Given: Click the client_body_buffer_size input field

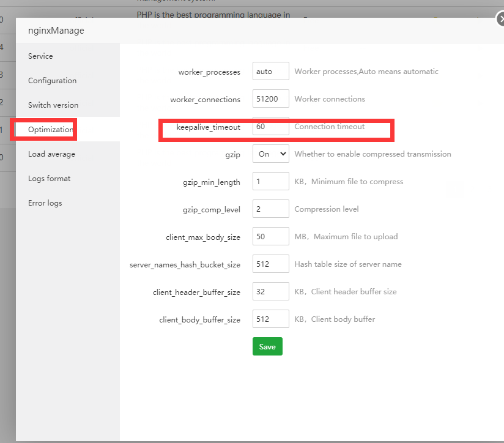Looking at the screenshot, I should (270, 319).
